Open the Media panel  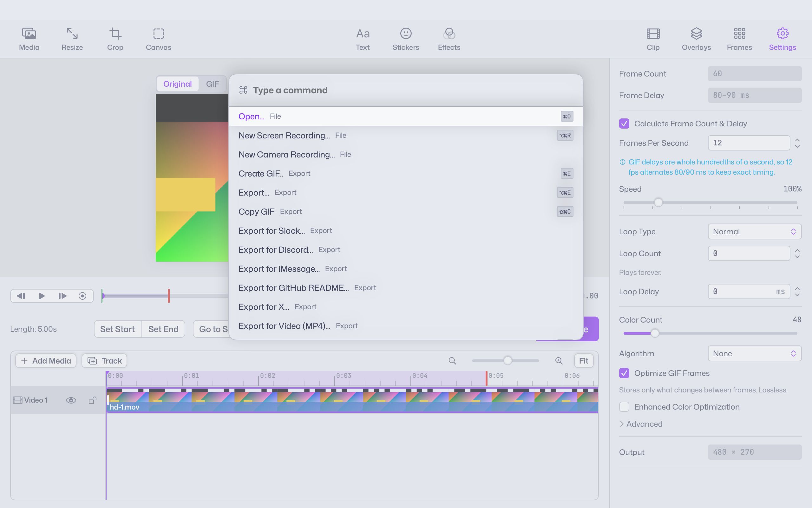tap(29, 39)
